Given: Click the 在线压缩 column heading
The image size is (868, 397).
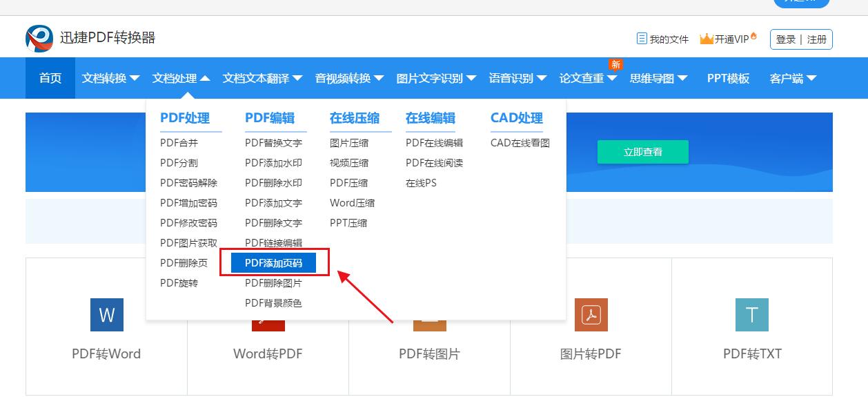Looking at the screenshot, I should pyautogui.click(x=355, y=118).
